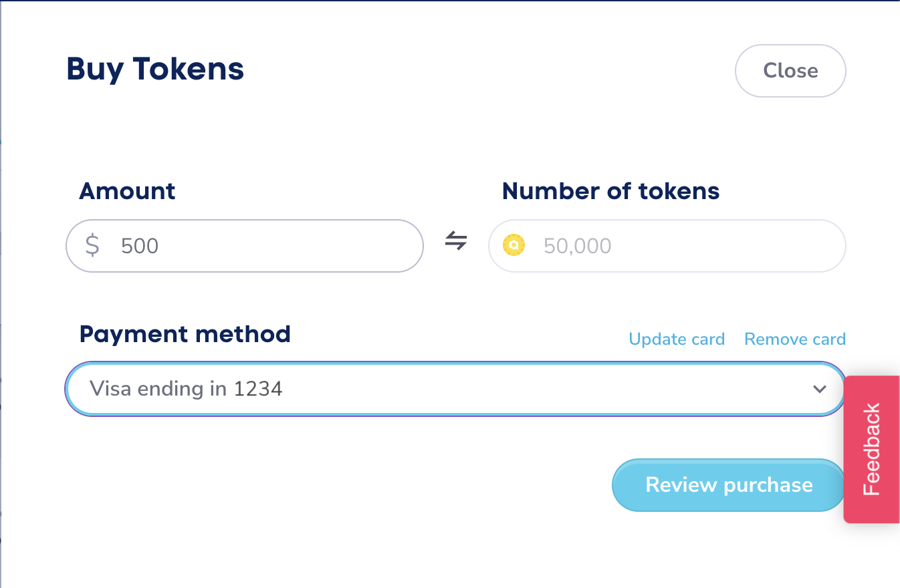Select the "Visa ending in 1234" text
Viewport: 900px width, 588px height.
[186, 389]
